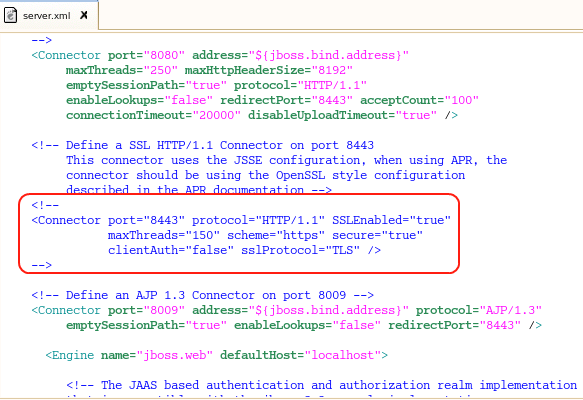Screen dimensions: 583x400
Task: Click sslProtocol="TLS" attribute
Action: pos(300,250)
